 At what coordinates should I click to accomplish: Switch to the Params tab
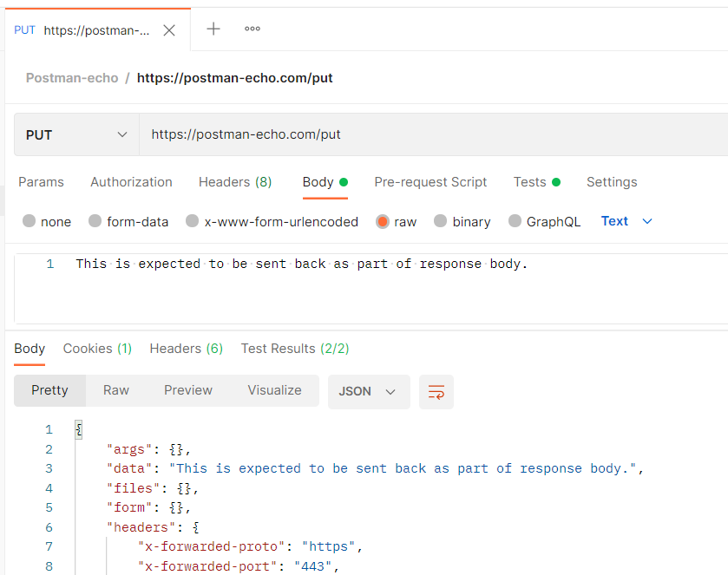(x=41, y=182)
